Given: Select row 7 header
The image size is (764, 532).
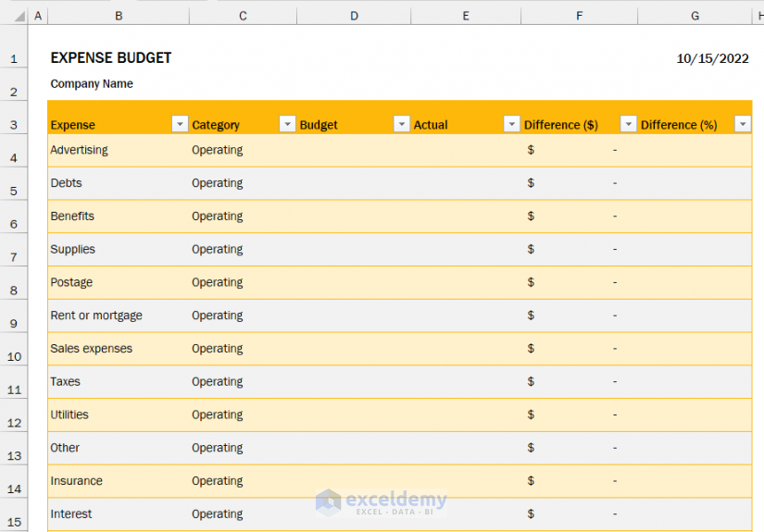Looking at the screenshot, I should click(x=14, y=250).
